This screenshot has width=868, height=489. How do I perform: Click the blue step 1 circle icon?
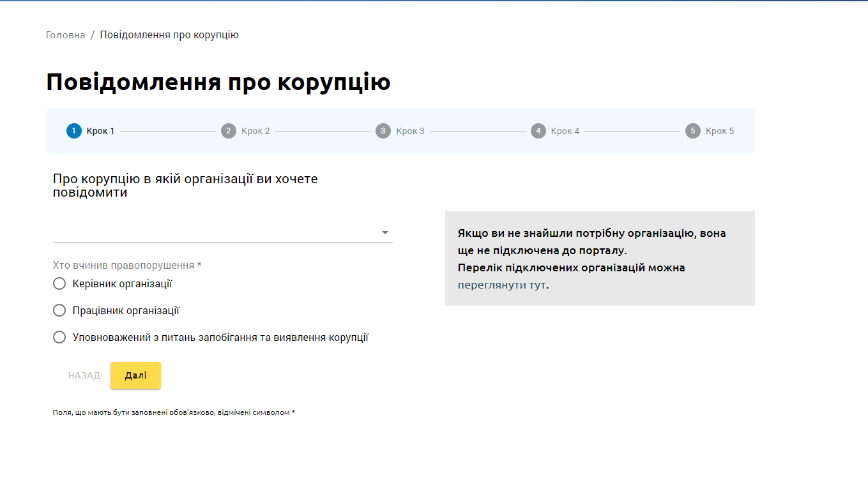pyautogui.click(x=74, y=131)
